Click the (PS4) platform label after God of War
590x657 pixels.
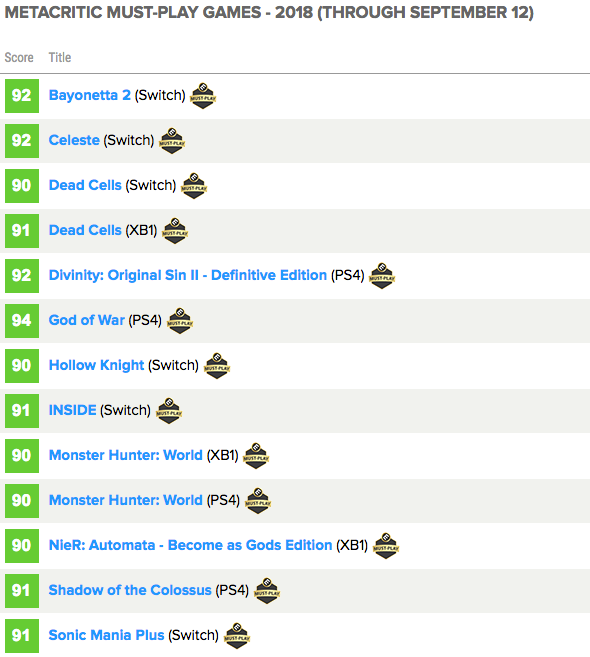145,321
